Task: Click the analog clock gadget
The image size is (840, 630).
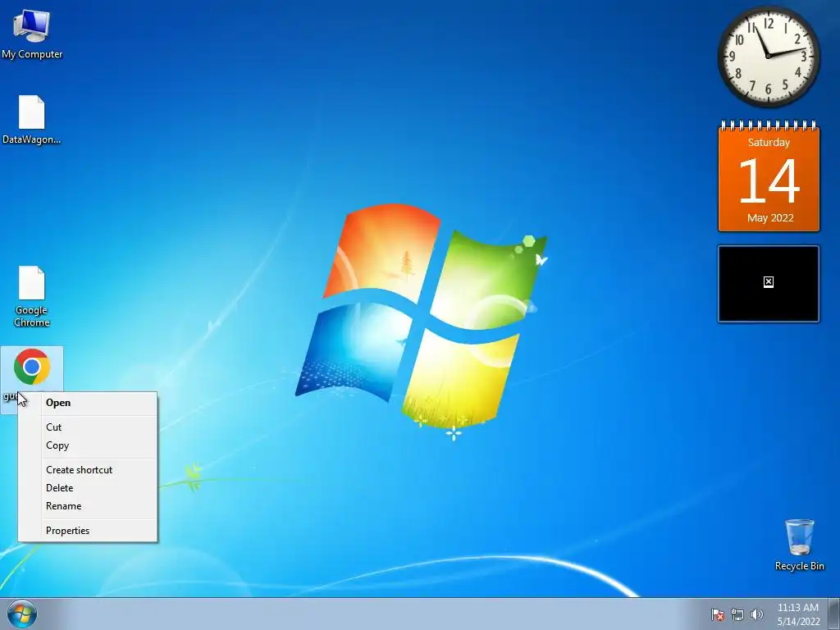Action: click(x=768, y=57)
